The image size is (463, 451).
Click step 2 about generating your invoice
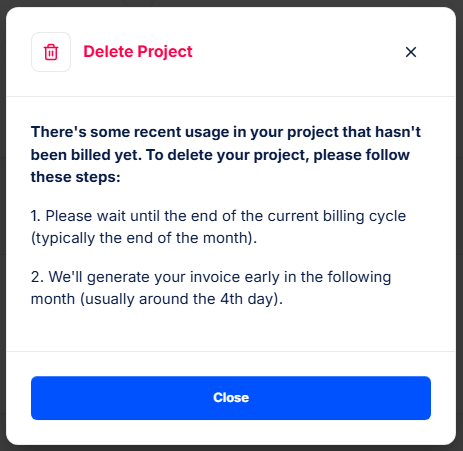[211, 288]
